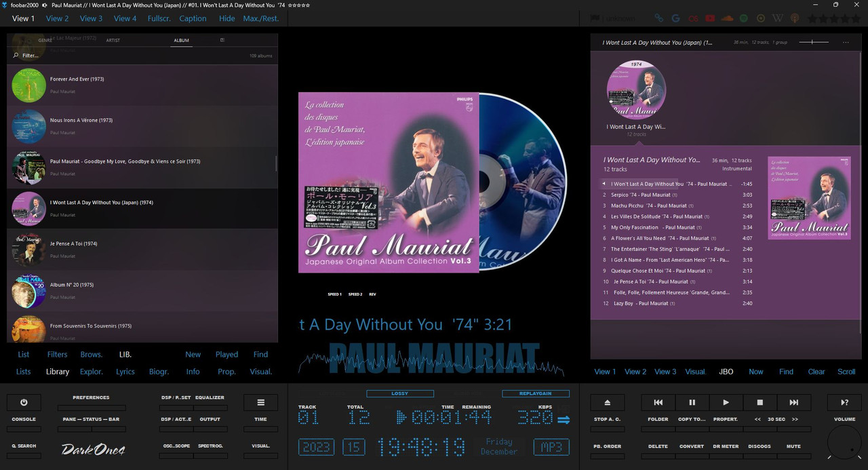Select the ARTIST tab
868x470 pixels.
[113, 40]
